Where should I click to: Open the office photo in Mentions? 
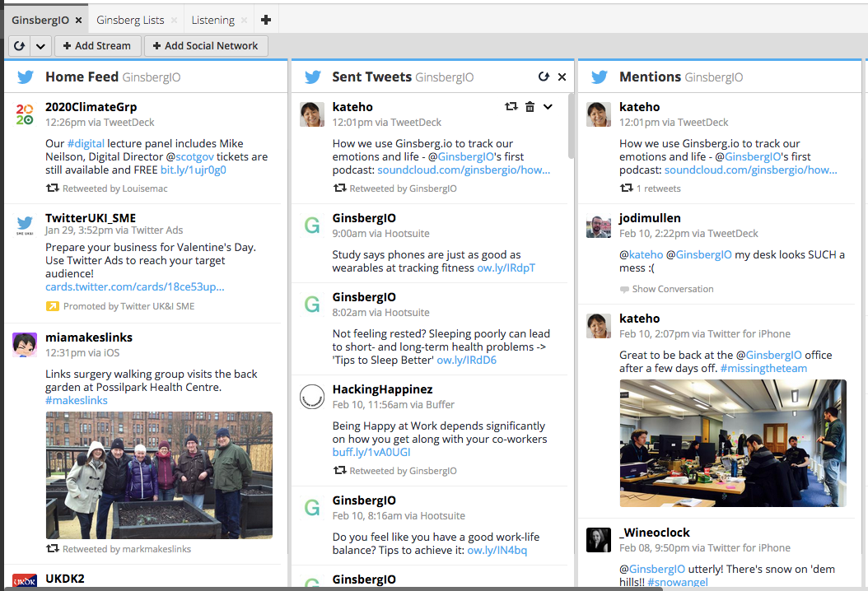point(733,443)
